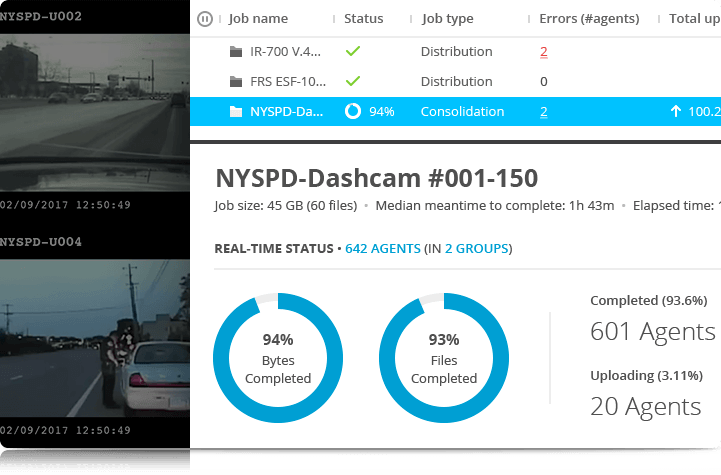
Task: Open the 2 GROUPS link
Action: (x=476, y=248)
